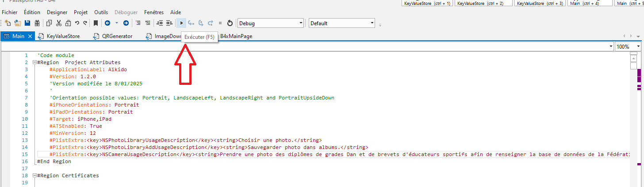This screenshot has width=644, height=187.
Task: Click the Step Over debug icon
Action: 201,23
